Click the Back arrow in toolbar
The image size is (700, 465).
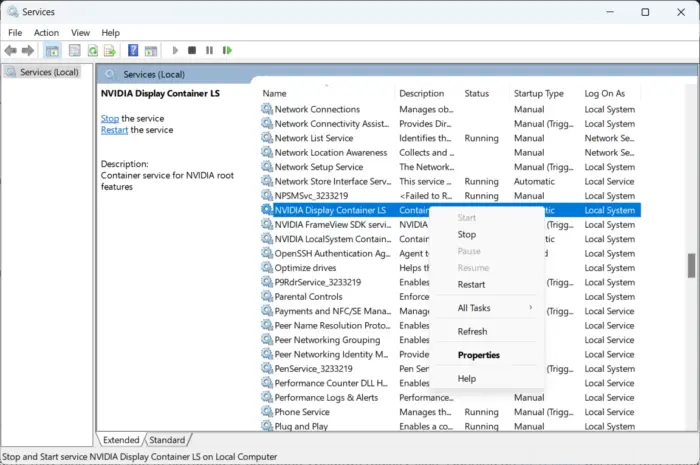pos(11,50)
